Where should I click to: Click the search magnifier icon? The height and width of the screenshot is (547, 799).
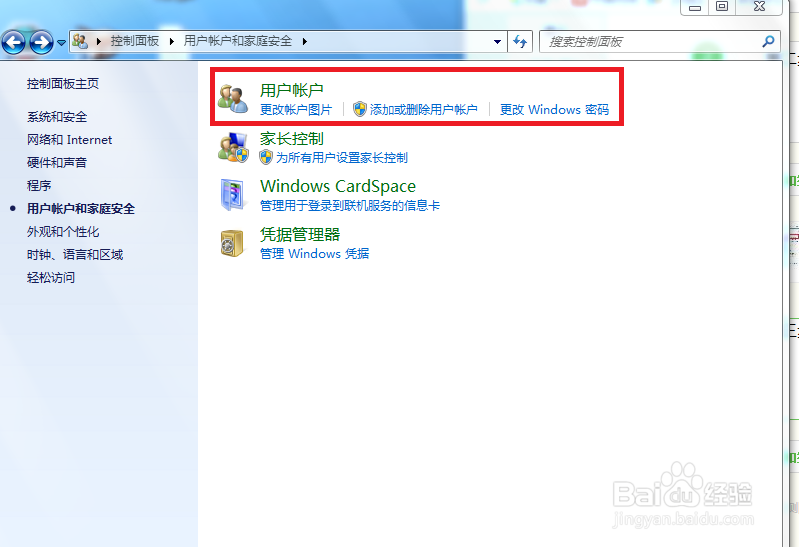click(x=768, y=41)
